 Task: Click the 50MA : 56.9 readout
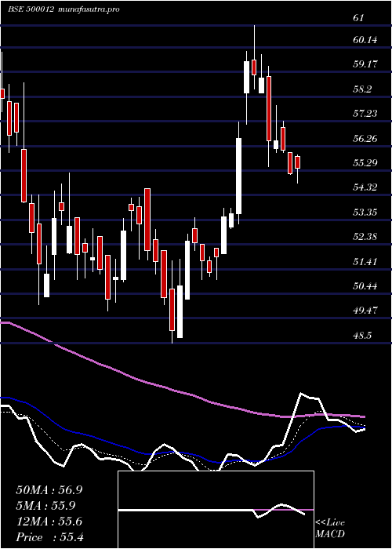[x=49, y=490]
